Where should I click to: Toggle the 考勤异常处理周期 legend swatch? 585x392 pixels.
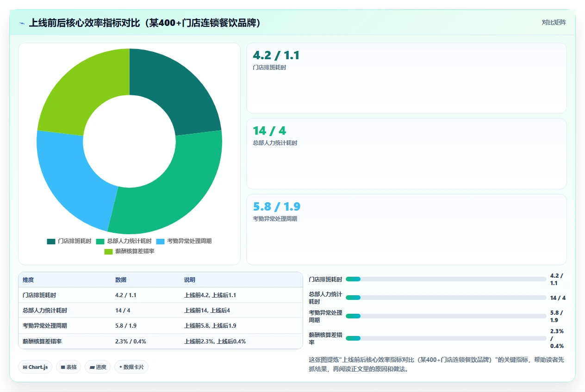(x=160, y=241)
